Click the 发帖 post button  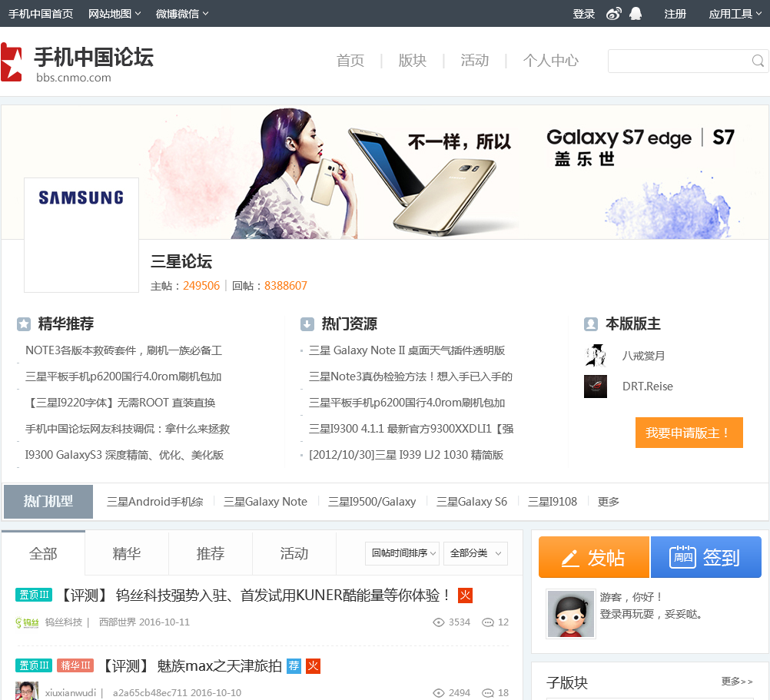click(594, 557)
